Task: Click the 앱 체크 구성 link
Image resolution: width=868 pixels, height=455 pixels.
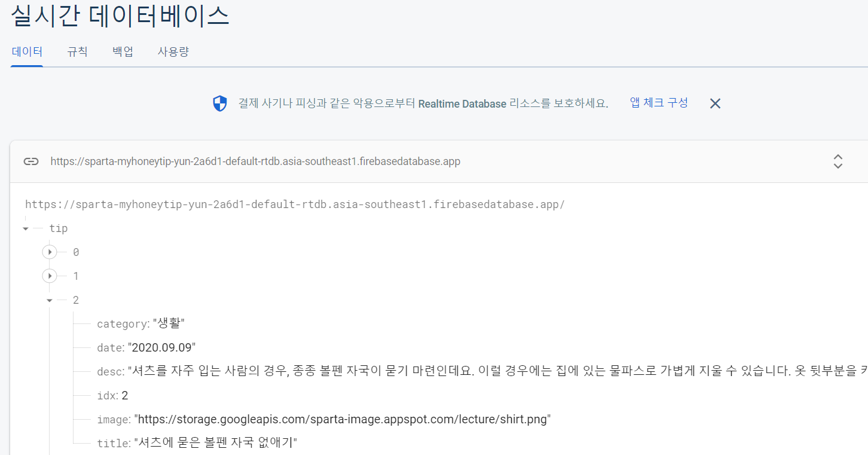Action: click(x=659, y=103)
